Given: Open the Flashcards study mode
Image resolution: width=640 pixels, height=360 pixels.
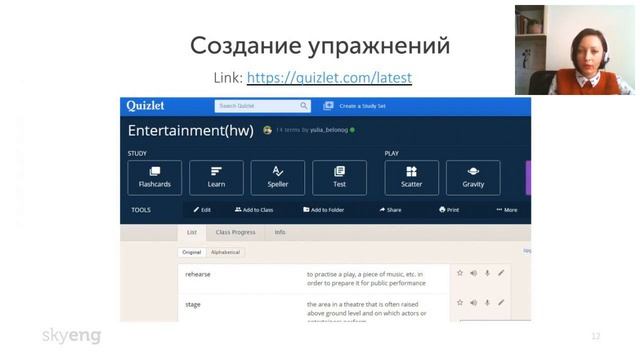Looking at the screenshot, I should (155, 178).
